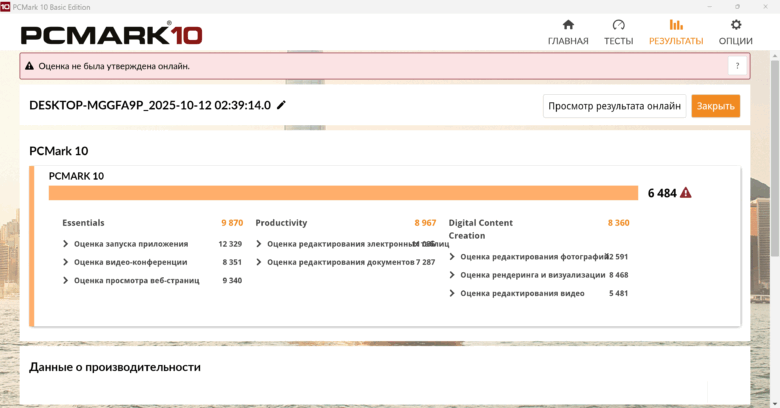Click the warning icon in the pink banner
780x408 pixels.
pos(29,66)
